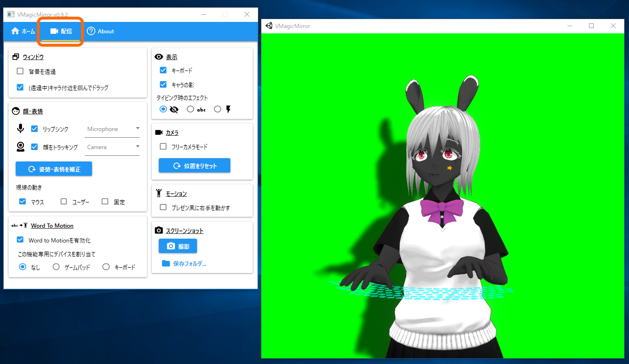
Task: Click the person icon beside モーション
Action: pos(159,193)
